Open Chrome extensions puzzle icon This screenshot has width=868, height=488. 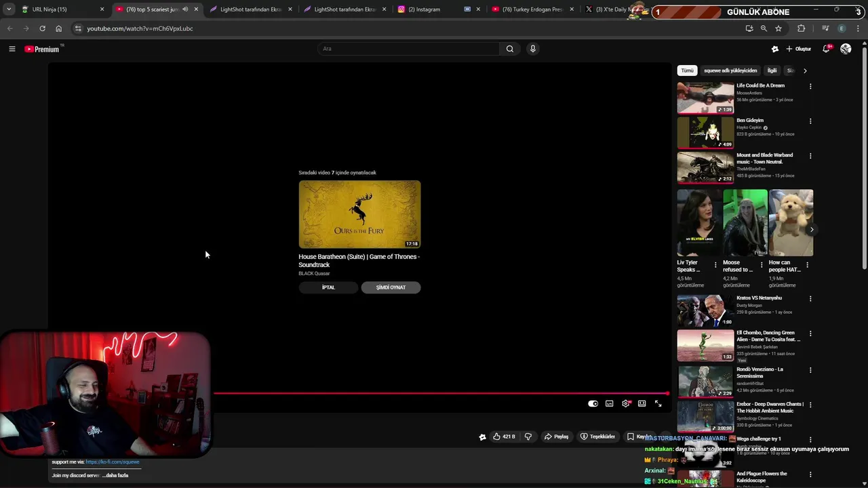click(802, 28)
